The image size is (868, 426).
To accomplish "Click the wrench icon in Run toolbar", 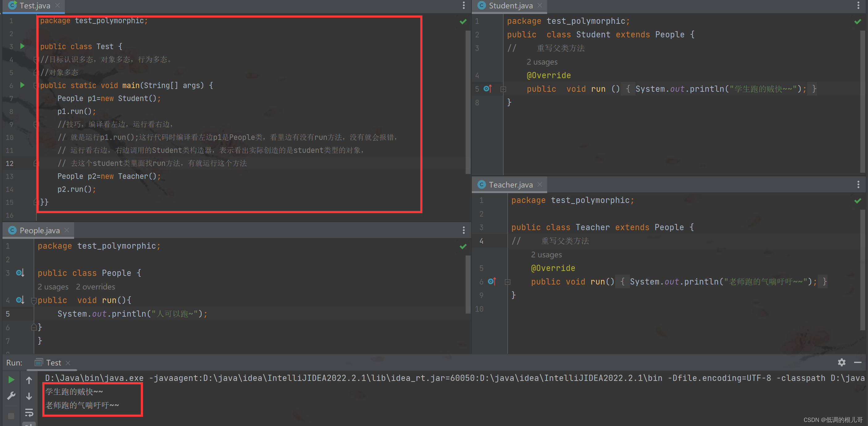I will (x=11, y=396).
